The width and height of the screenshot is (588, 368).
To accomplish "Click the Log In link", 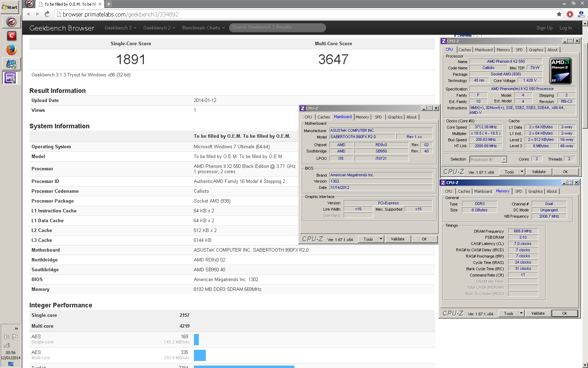I will 565,28.
